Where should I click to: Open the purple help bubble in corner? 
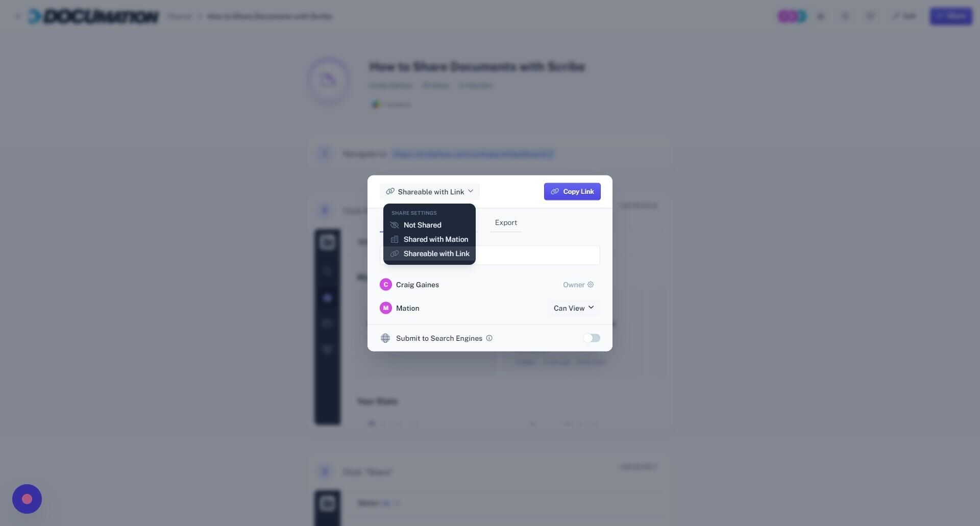pos(27,499)
